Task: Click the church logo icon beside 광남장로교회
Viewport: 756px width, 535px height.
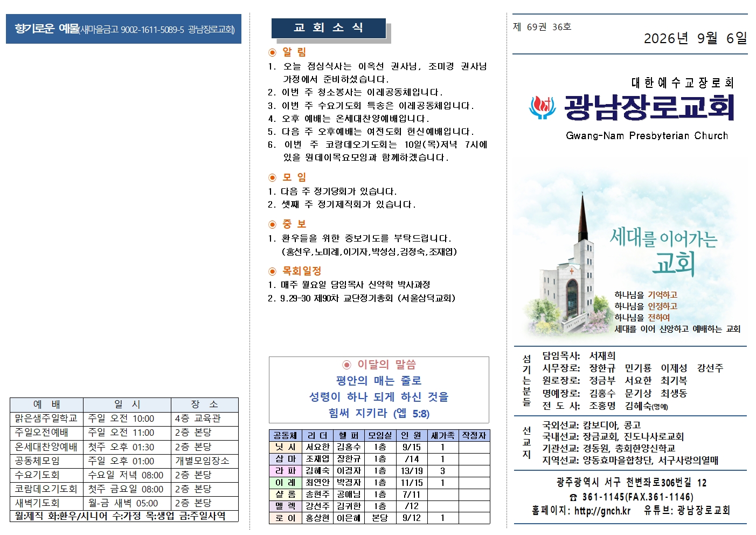Action: coord(542,108)
